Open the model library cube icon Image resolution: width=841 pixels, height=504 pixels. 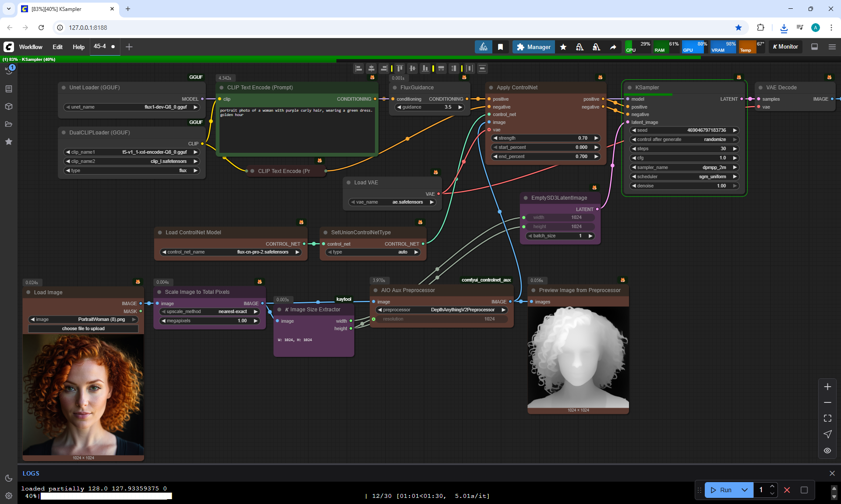[x=9, y=106]
